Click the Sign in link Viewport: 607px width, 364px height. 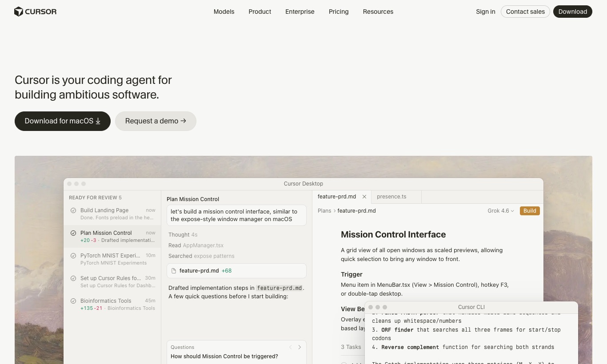tap(486, 12)
